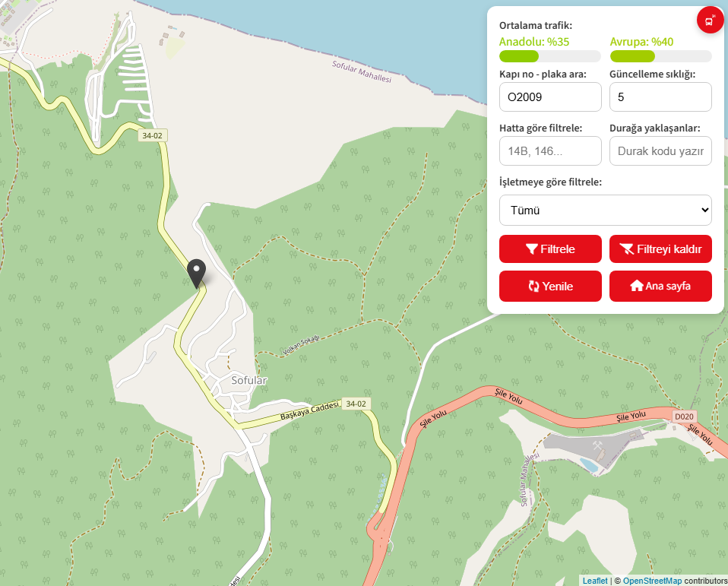The image size is (728, 586).
Task: Click the refresh arrows icon on Yenile
Action: pyautogui.click(x=534, y=286)
